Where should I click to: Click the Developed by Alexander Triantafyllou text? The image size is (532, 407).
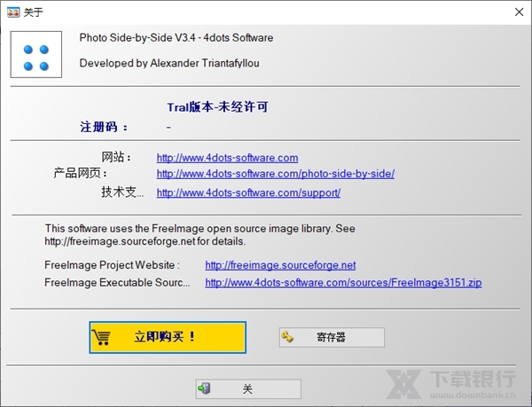click(169, 63)
